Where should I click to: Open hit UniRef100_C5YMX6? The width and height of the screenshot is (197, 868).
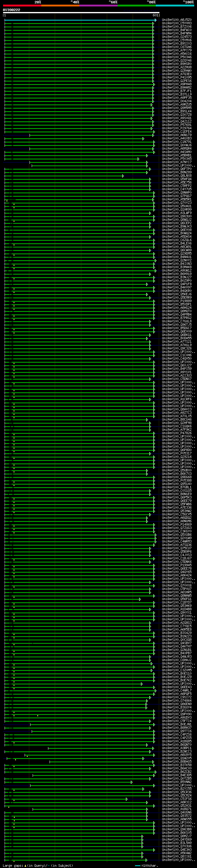(177, 40)
